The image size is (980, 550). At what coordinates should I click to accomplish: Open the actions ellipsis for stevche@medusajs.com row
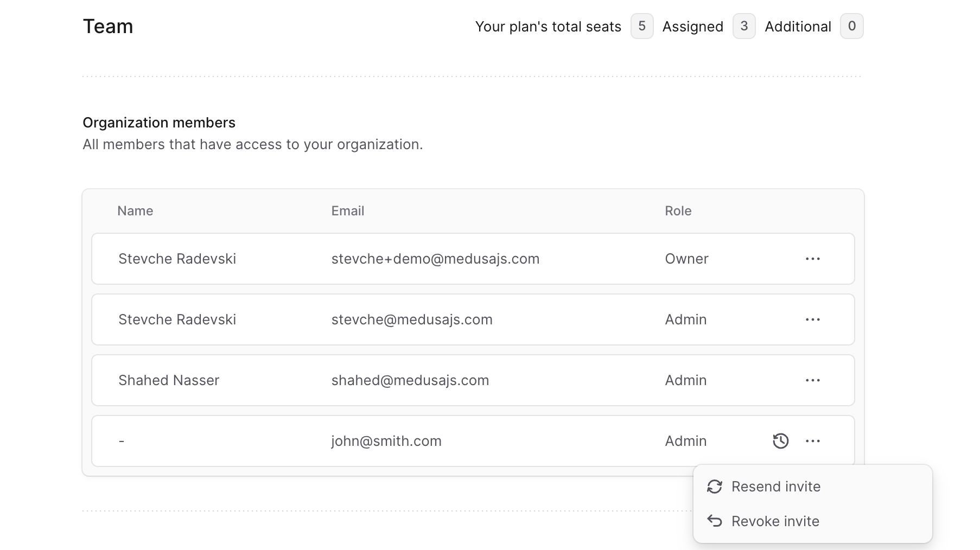point(812,319)
